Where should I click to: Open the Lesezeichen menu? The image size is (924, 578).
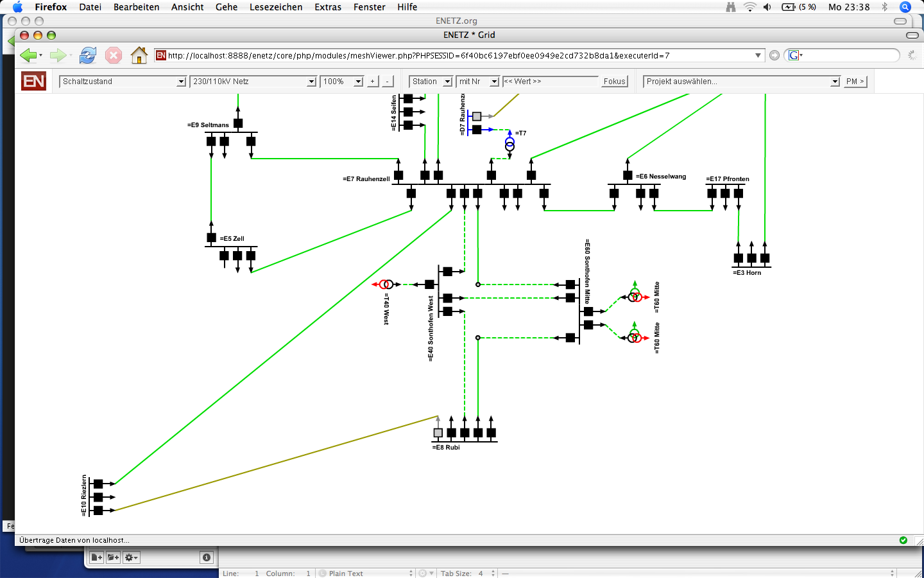[x=276, y=7]
